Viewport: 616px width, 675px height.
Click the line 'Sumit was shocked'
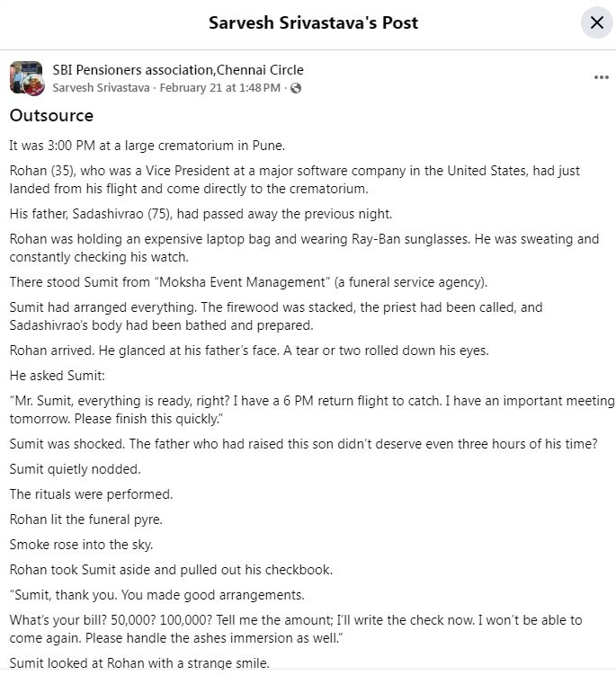303,444
